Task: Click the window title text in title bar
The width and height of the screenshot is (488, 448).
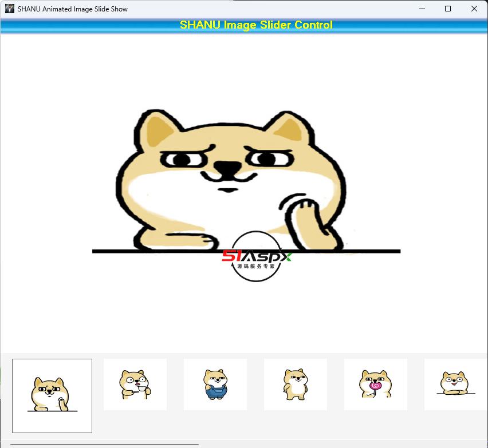Action: pos(73,9)
